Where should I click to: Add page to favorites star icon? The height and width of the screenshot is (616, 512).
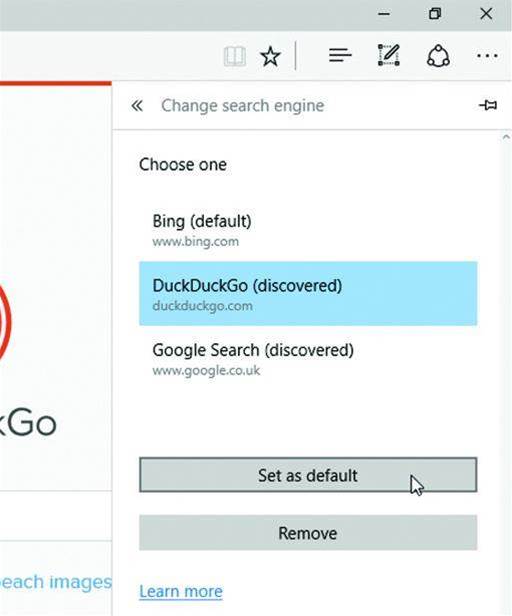(x=270, y=56)
